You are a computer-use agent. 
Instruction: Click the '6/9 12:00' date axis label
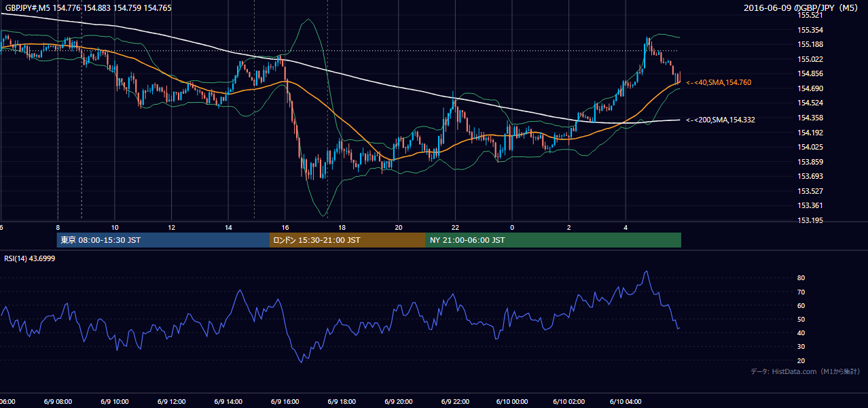point(171,402)
